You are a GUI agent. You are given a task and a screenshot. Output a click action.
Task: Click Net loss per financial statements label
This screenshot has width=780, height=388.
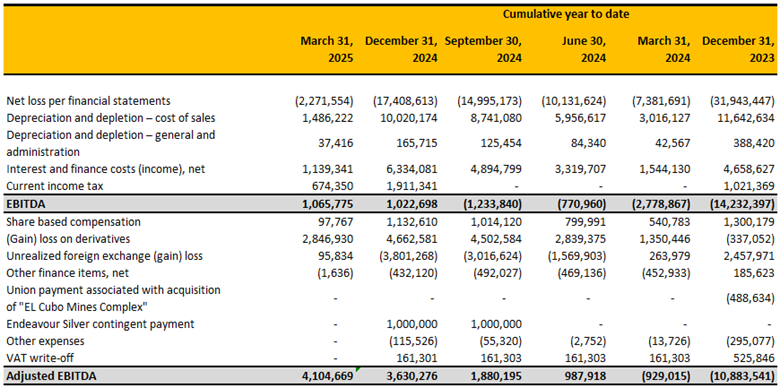(x=89, y=101)
